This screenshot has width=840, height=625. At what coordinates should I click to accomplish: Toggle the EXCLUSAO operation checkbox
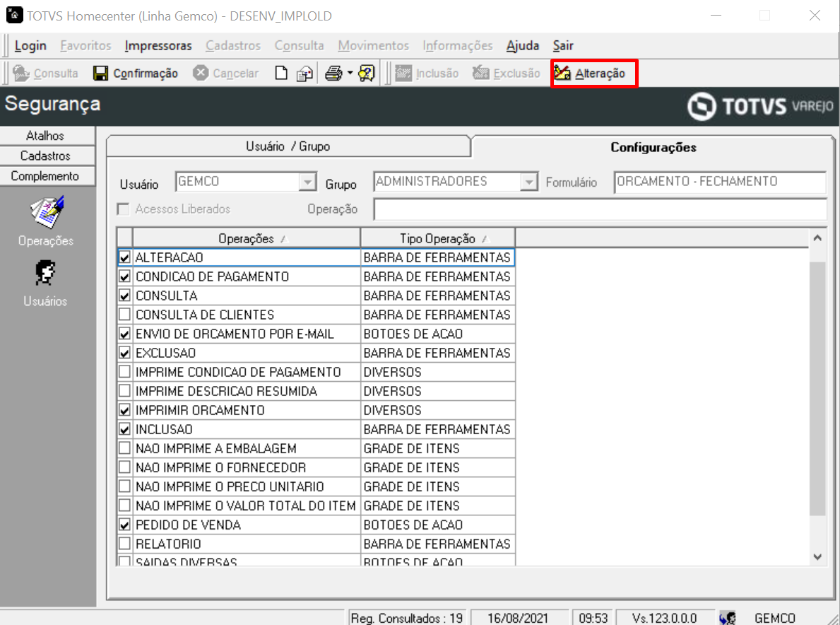click(125, 353)
